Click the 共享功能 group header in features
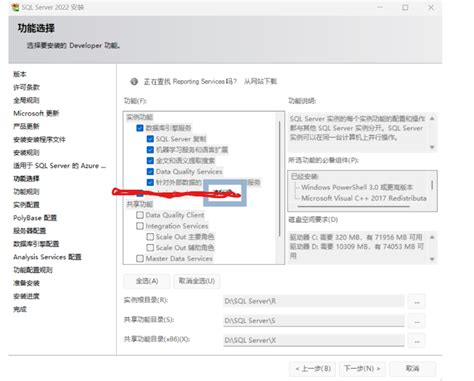Viewport: 474px width, 381px height. pos(140,204)
